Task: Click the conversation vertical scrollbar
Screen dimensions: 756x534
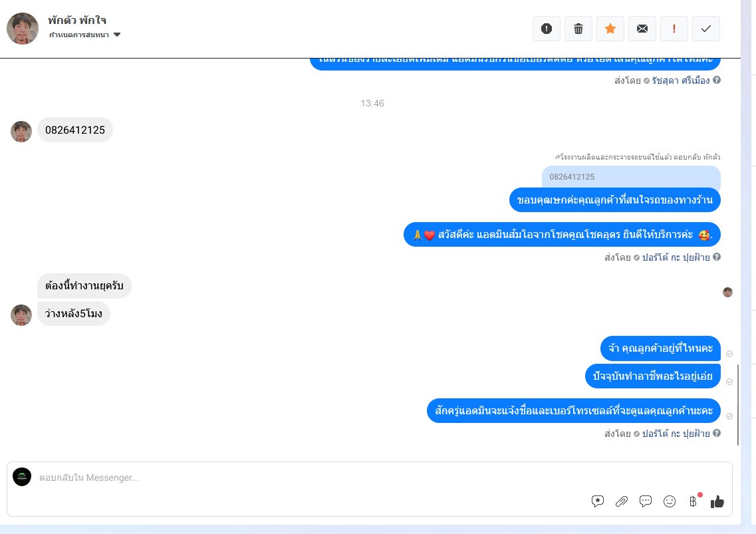Action: point(737,405)
